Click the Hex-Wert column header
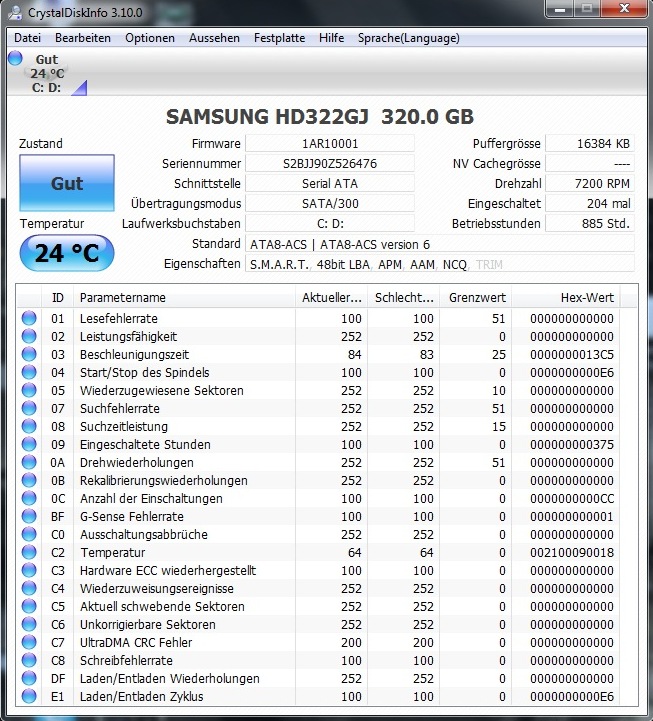 566,298
